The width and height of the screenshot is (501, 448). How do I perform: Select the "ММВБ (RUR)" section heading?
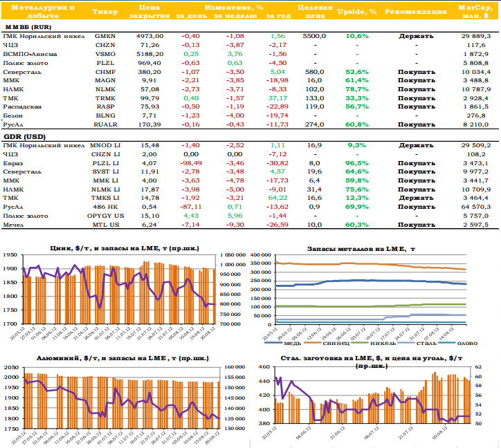[29, 26]
